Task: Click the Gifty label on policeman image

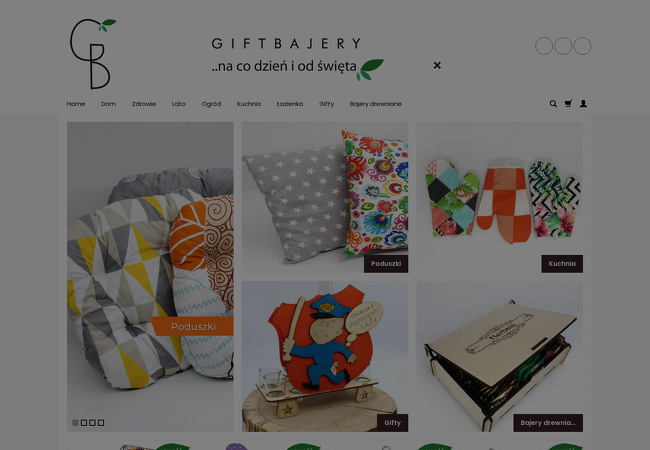Action: click(x=393, y=423)
